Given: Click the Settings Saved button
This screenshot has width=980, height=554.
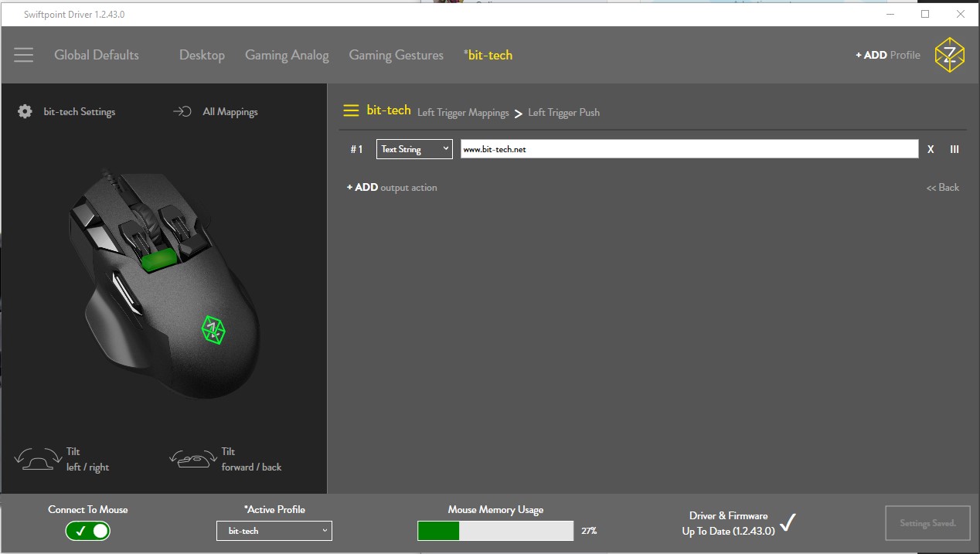Looking at the screenshot, I should (927, 523).
